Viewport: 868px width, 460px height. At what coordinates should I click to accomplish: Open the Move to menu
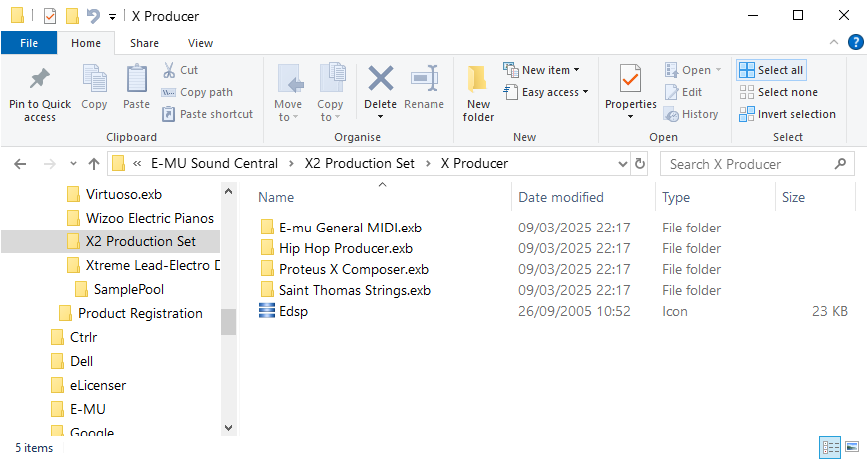point(288,93)
